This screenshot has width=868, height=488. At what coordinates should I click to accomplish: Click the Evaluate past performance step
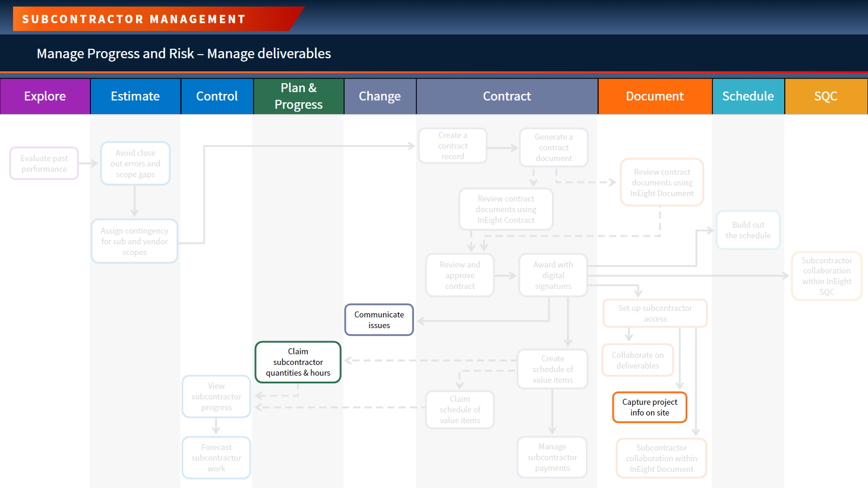point(44,163)
